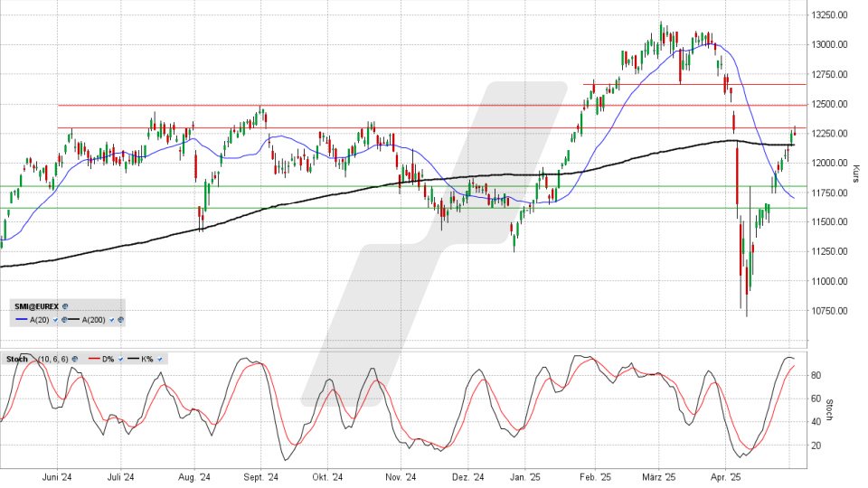Click the Juni '24 date label

56,477
